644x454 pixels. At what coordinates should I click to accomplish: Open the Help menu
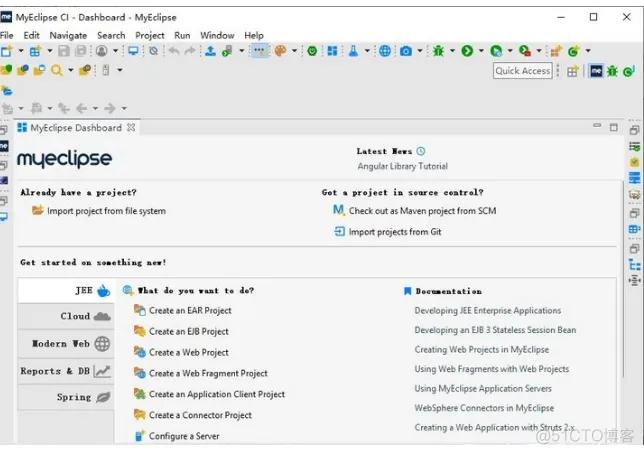tap(254, 35)
